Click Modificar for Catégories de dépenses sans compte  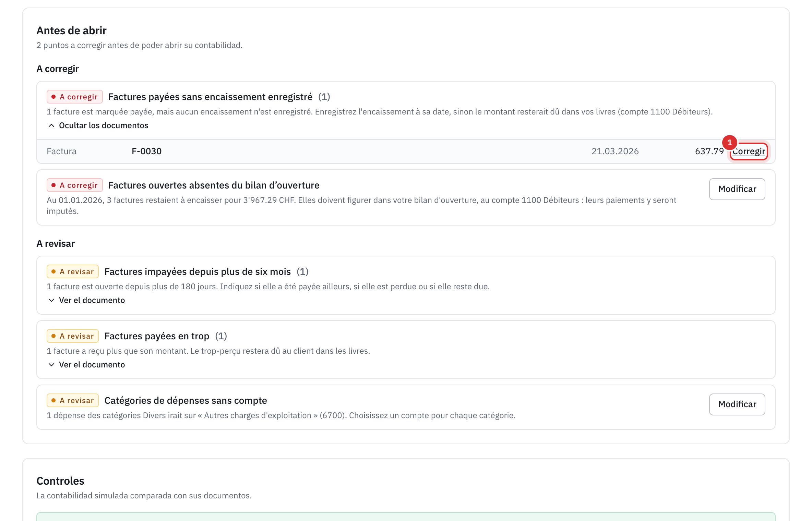tap(737, 404)
